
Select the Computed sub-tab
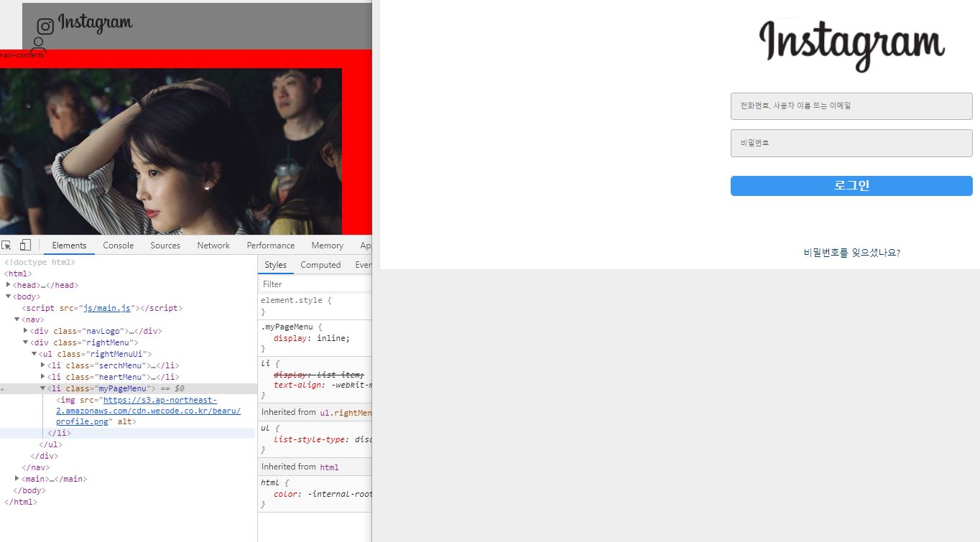(x=320, y=265)
